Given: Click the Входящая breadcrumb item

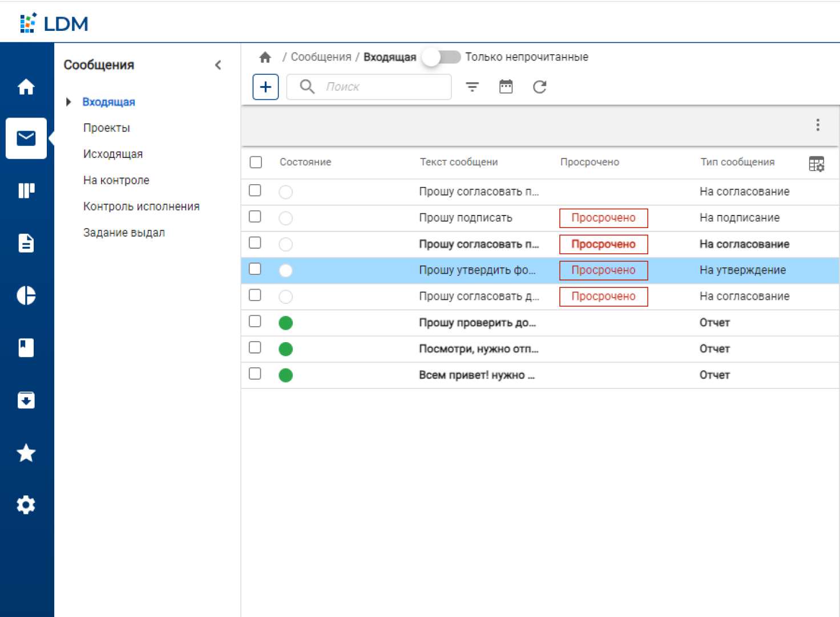Looking at the screenshot, I should coord(390,57).
